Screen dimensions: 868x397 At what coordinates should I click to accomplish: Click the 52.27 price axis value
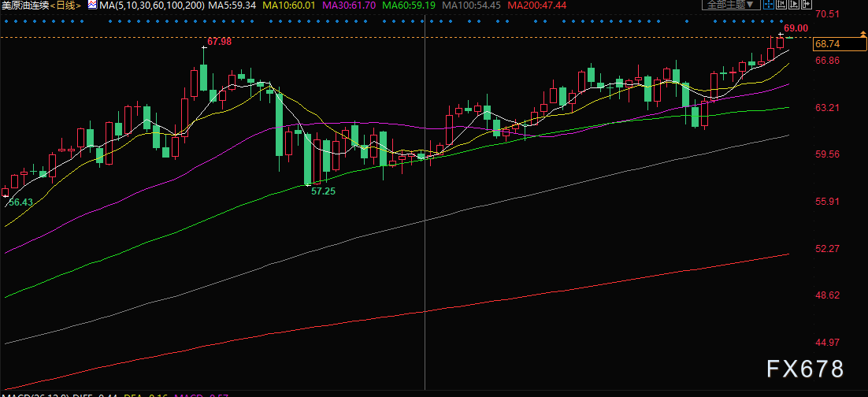828,249
